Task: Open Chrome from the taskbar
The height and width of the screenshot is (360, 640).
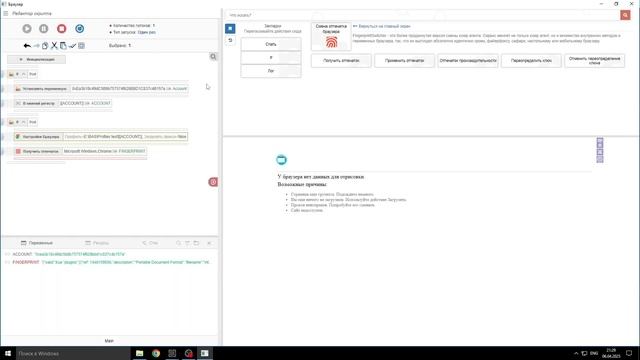Action: tap(156, 353)
